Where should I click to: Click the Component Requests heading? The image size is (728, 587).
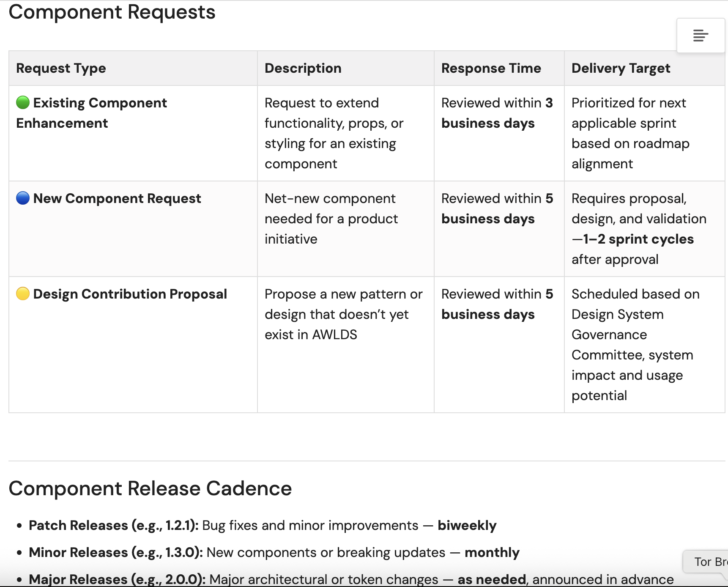tap(112, 12)
